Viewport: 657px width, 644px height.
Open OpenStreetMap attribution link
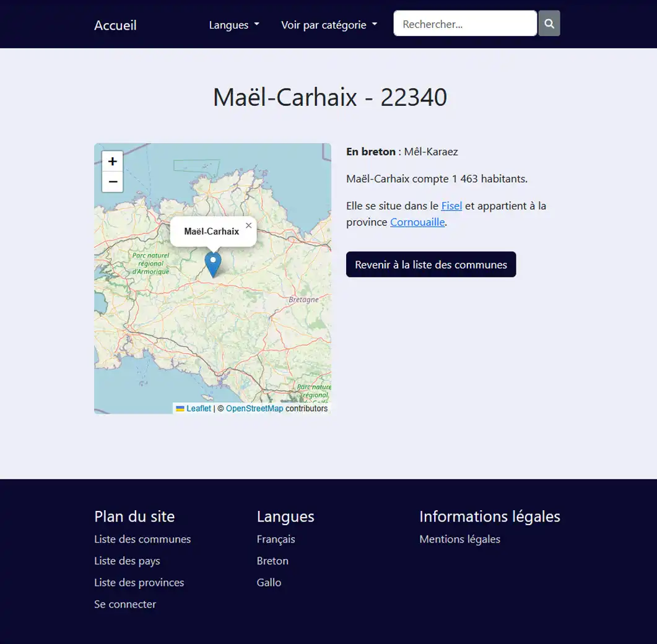click(x=255, y=409)
